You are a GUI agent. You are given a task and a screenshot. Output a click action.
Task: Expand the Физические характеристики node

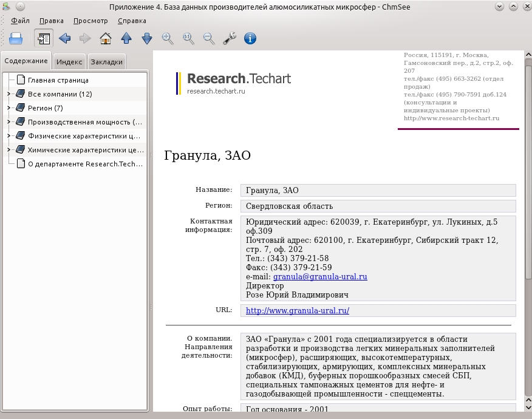coord(9,135)
